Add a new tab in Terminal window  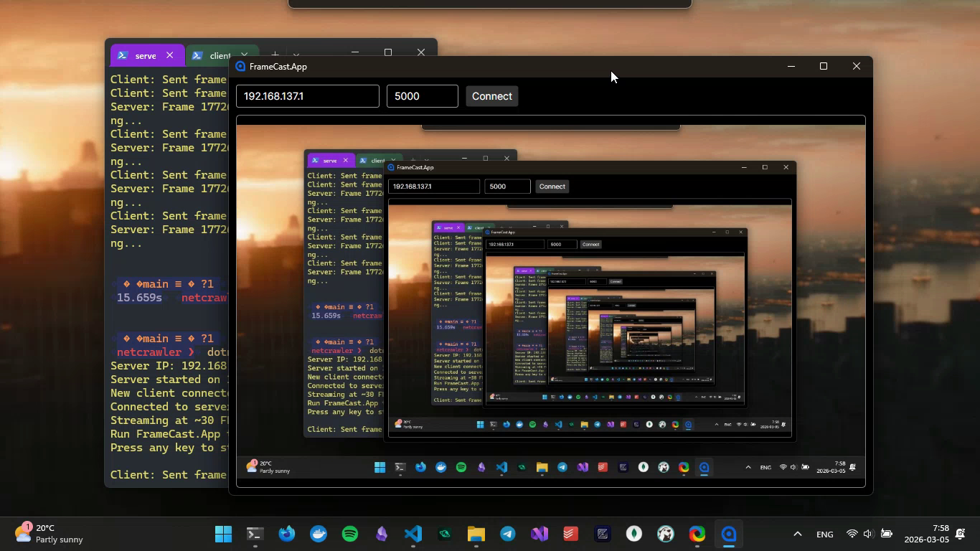click(x=274, y=55)
